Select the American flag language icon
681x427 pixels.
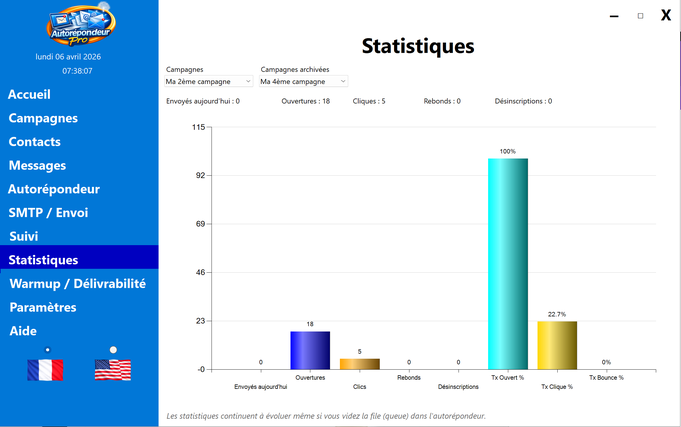click(x=113, y=370)
